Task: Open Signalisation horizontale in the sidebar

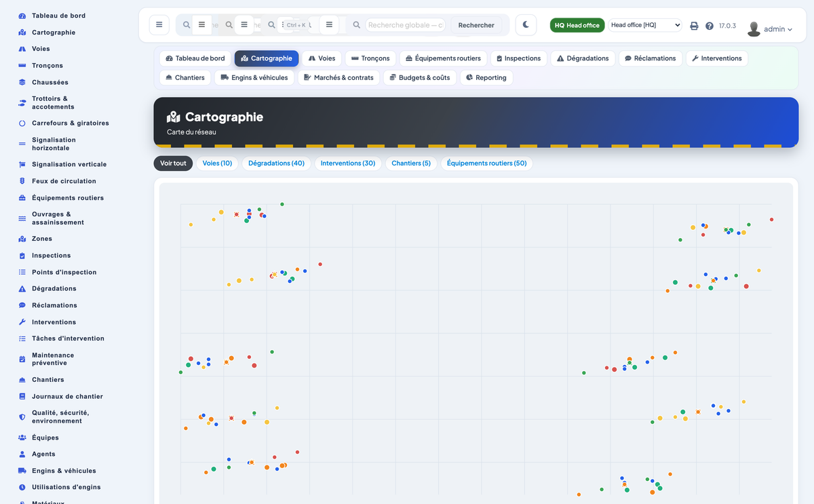Action: (54, 144)
